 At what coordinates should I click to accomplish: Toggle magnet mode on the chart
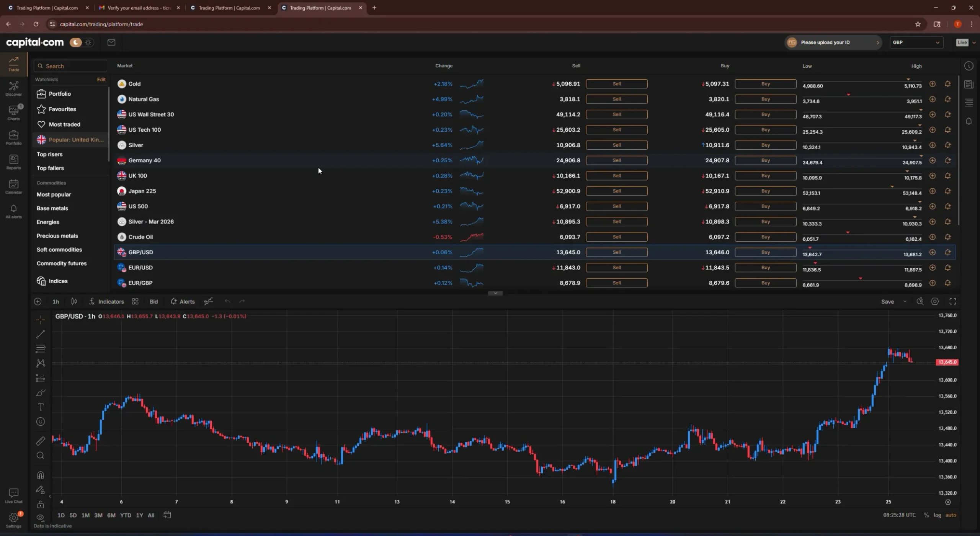click(x=41, y=475)
